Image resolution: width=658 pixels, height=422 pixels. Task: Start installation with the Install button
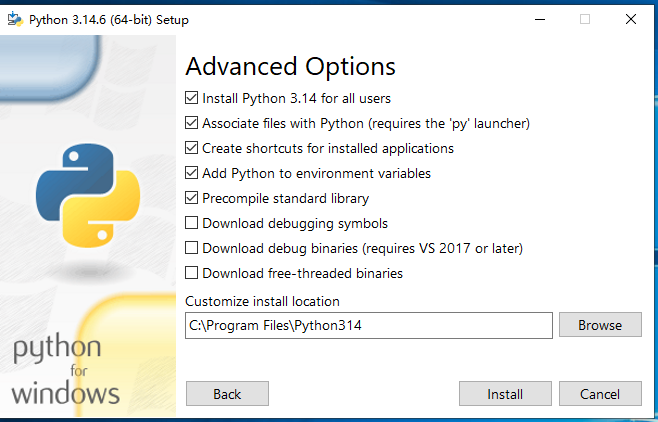[x=505, y=393]
